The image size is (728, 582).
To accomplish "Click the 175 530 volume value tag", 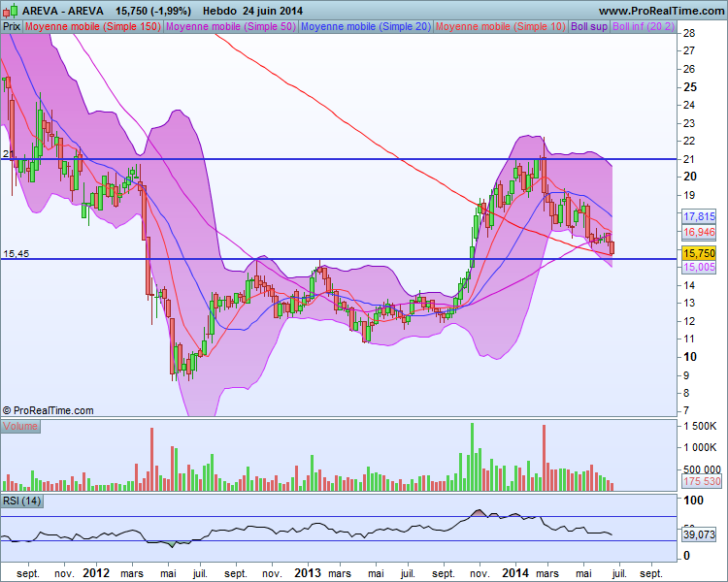I will [x=702, y=481].
